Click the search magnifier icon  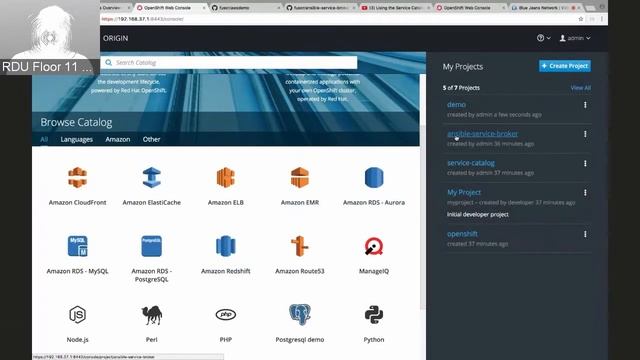(x=108, y=62)
